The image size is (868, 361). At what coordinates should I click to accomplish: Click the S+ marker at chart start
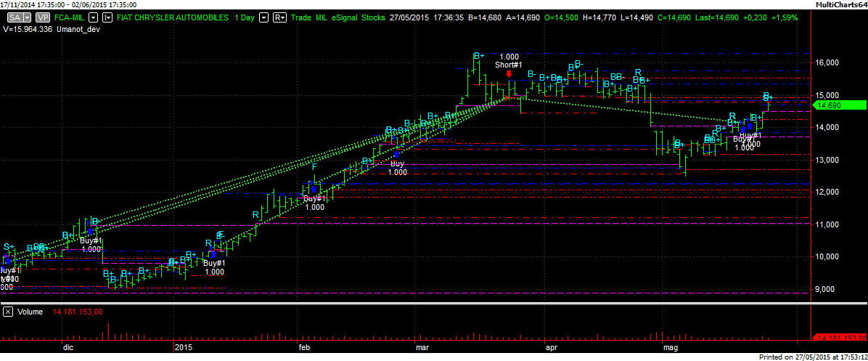[x=8, y=247]
